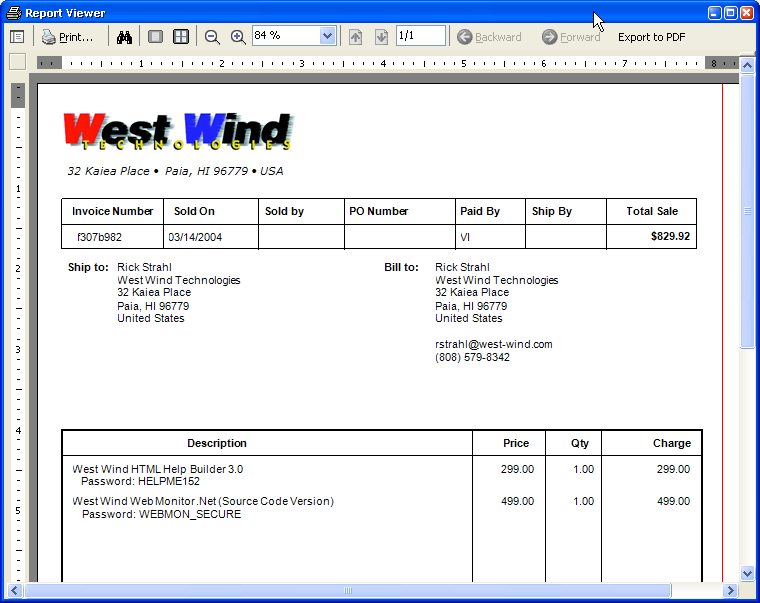Go to the previous page arrow
Image resolution: width=760 pixels, height=603 pixels.
pos(355,37)
